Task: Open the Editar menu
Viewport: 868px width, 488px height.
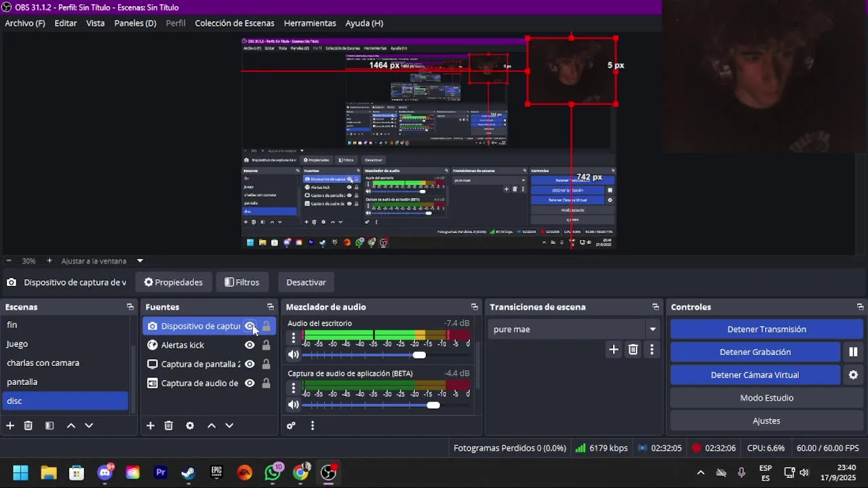Action: click(66, 23)
